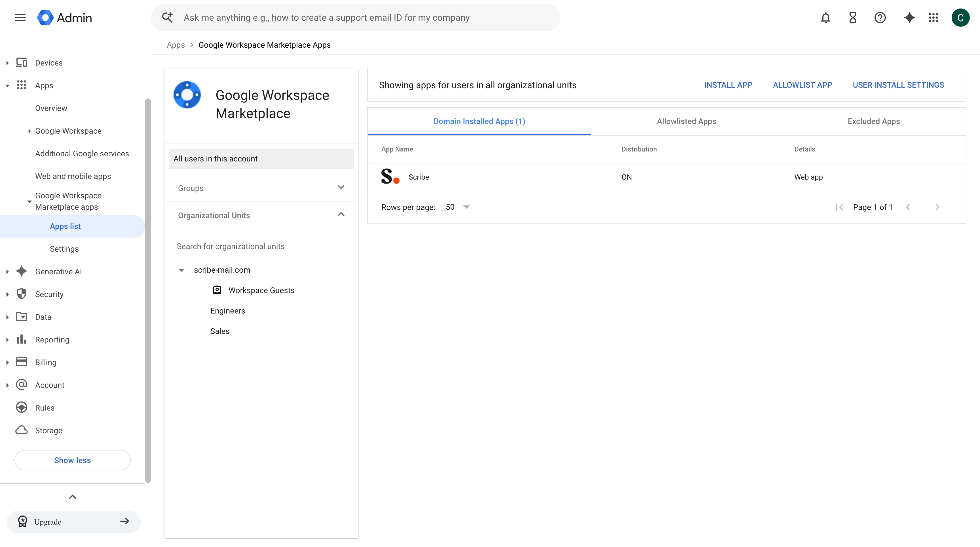This screenshot has height=547, width=980.
Task: Focus the Ask me anything search bar
Action: (x=355, y=18)
